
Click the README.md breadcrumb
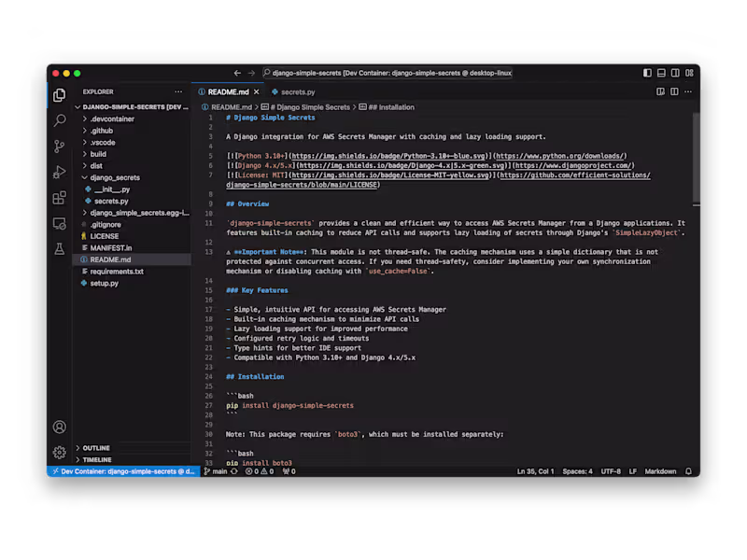(x=226, y=107)
